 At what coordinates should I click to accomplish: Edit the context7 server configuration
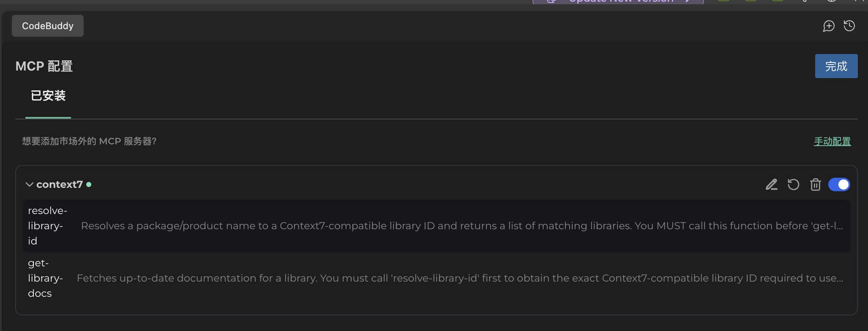pos(771,184)
